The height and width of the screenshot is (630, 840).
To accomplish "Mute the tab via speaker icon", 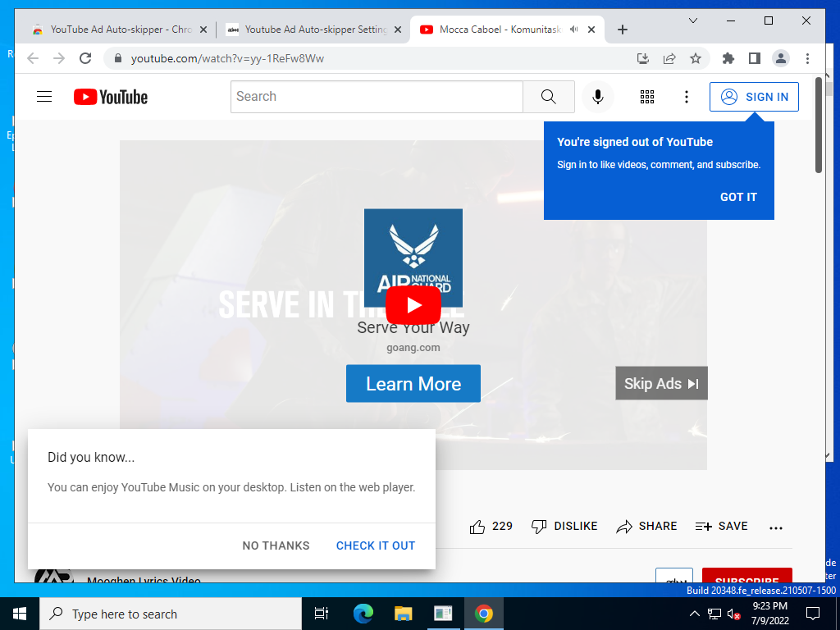I will 574,30.
